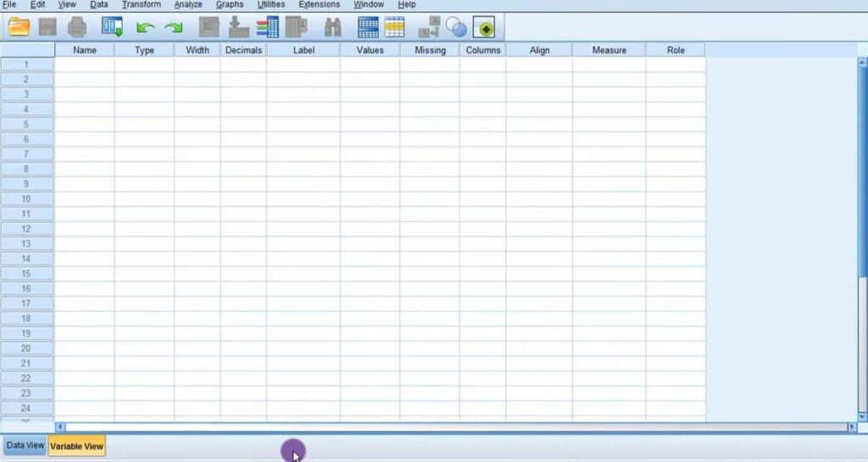
Task: Select row header number 10
Action: (x=26, y=198)
